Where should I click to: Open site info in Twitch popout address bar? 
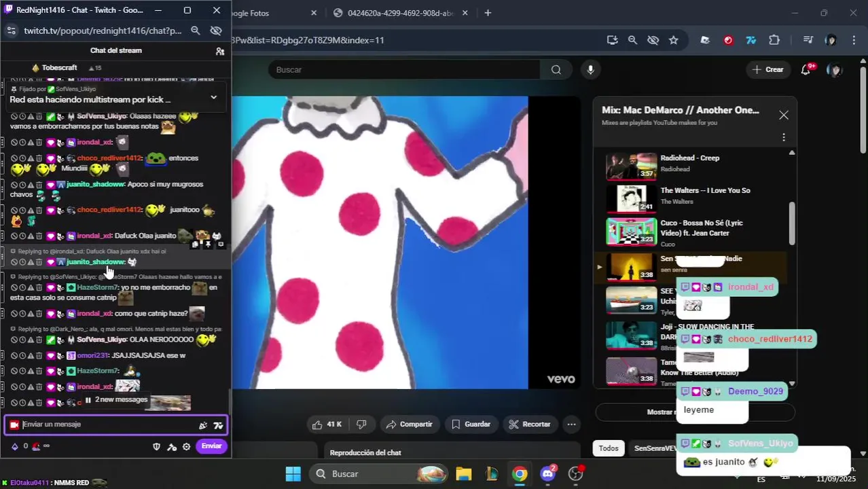[x=11, y=31]
